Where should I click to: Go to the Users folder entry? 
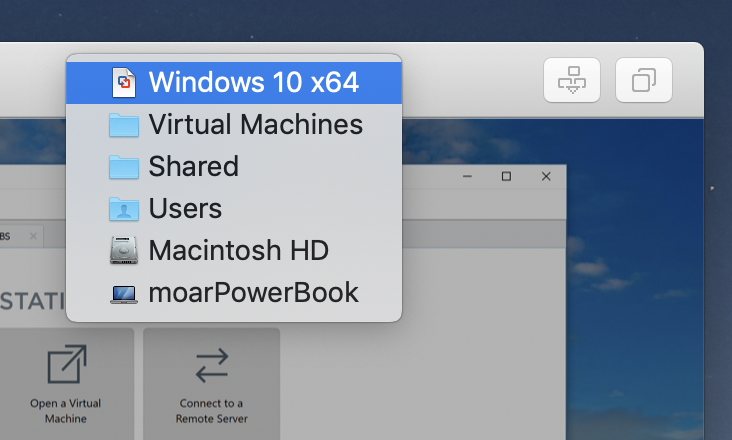185,209
